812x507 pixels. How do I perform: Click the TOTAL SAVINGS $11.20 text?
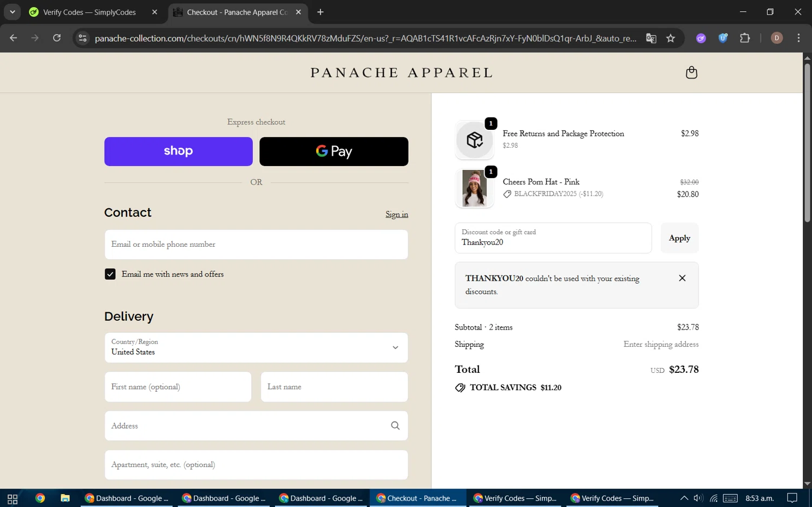pos(515,387)
